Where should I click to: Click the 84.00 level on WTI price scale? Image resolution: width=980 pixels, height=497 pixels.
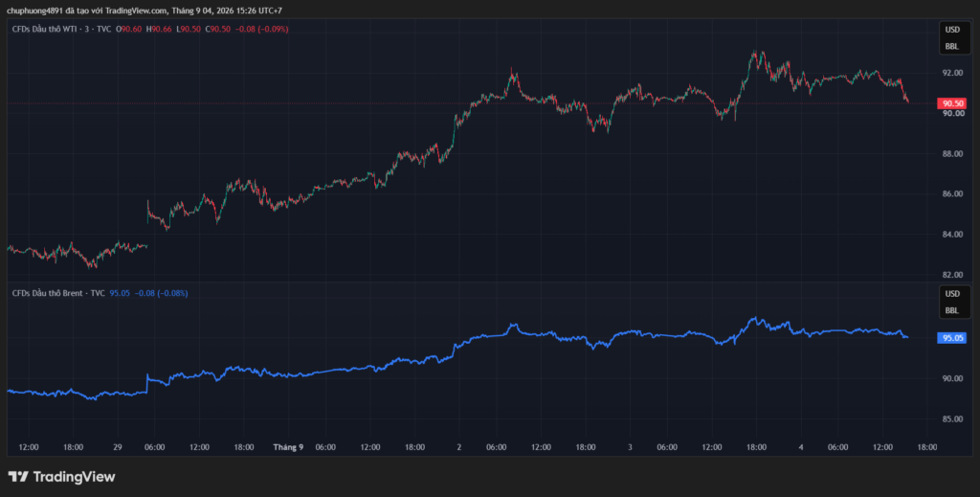pyautogui.click(x=952, y=234)
